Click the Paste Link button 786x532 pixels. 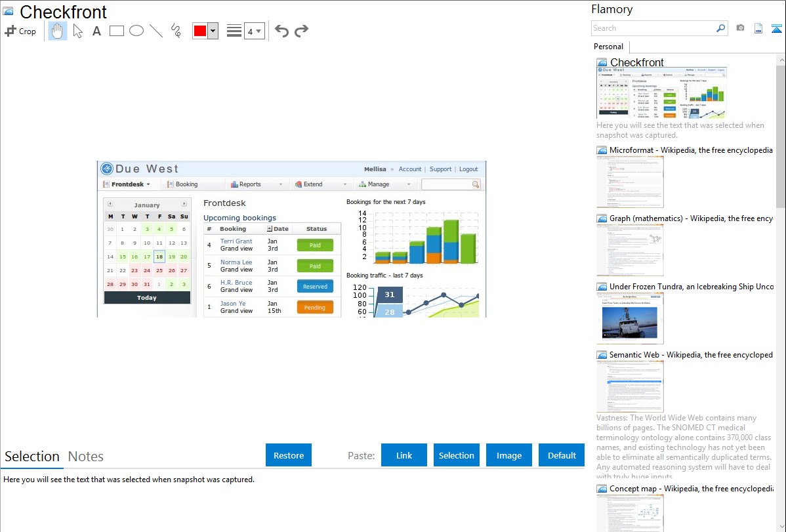(404, 455)
